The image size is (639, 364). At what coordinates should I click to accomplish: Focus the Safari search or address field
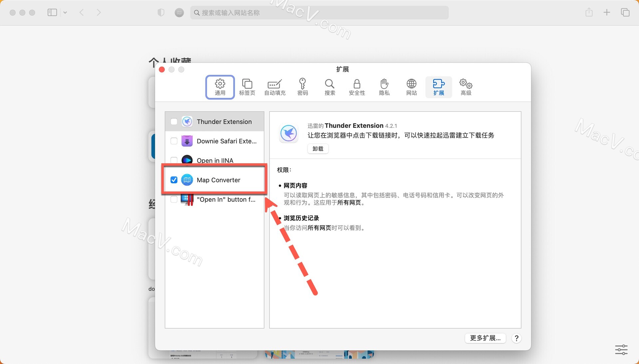coord(319,13)
